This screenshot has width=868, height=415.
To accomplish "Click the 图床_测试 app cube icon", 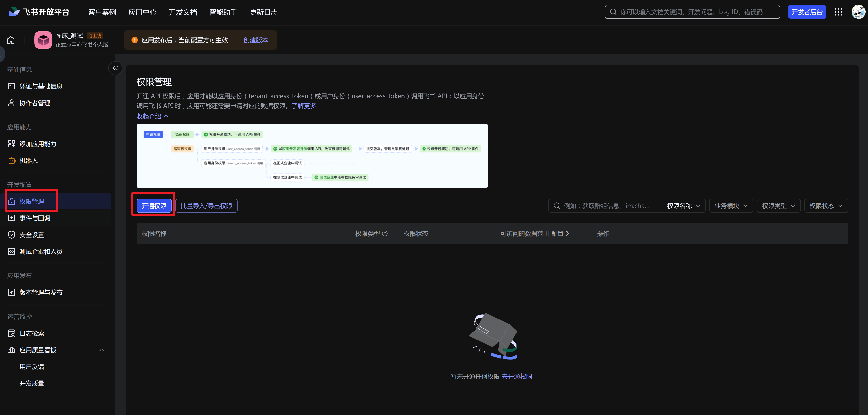I will pos(43,40).
